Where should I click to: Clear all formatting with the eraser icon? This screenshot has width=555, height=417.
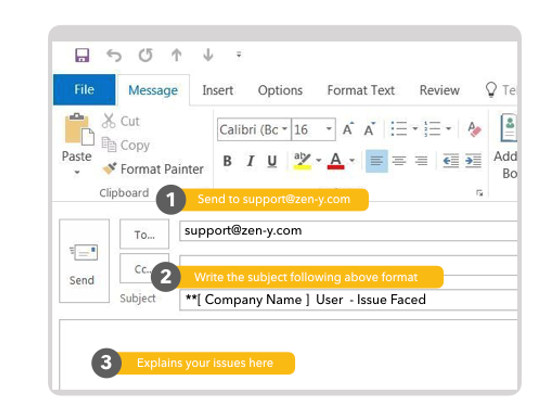coord(474,129)
